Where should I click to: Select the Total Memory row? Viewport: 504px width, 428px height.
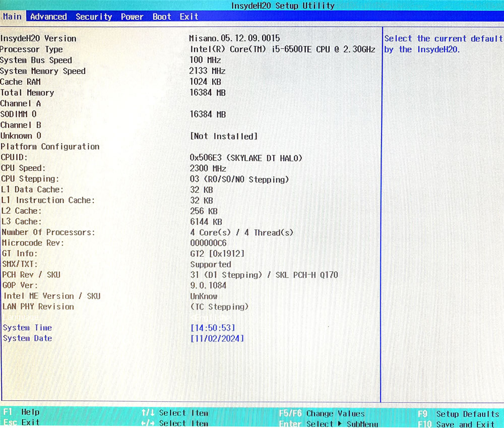click(27, 93)
